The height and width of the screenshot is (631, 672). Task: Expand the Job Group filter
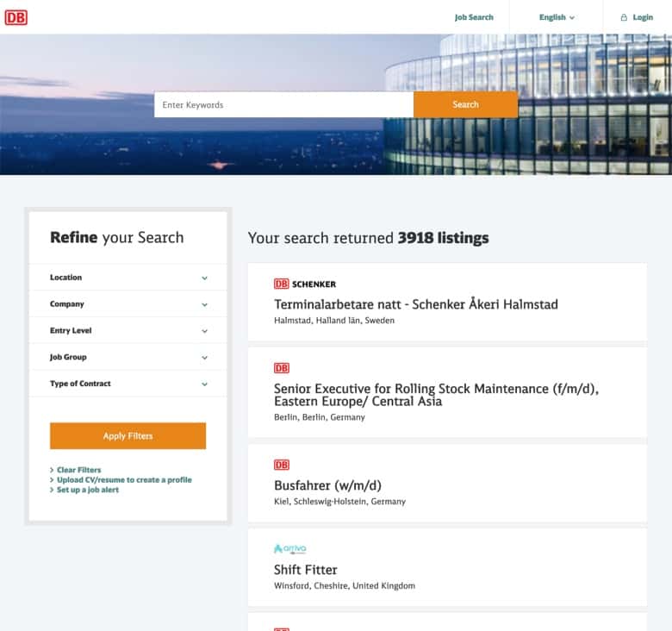(128, 357)
